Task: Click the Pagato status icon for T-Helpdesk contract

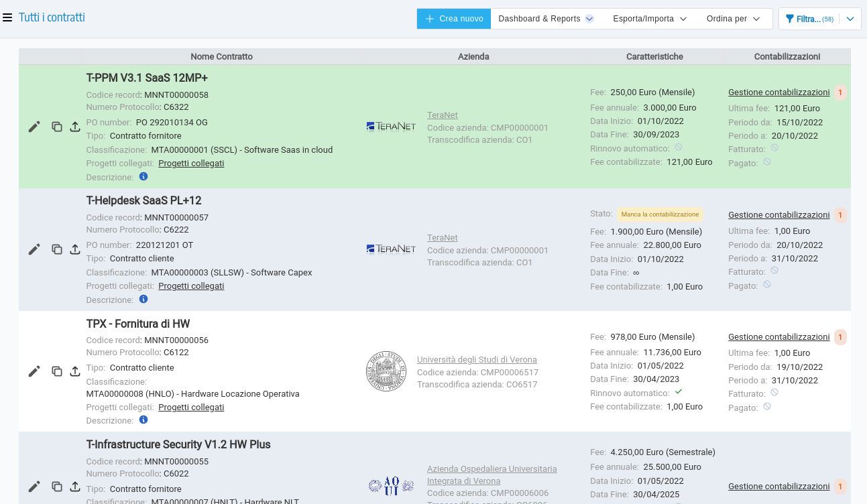Action: (767, 285)
